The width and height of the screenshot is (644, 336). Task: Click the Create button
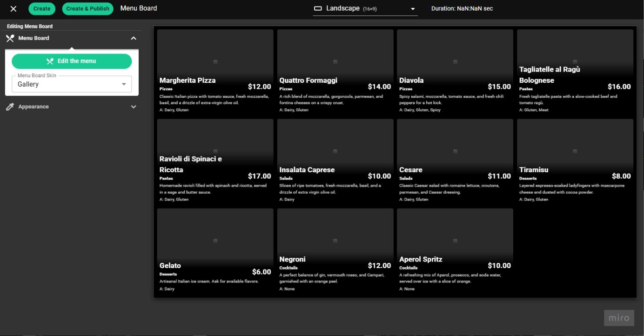coord(42,8)
